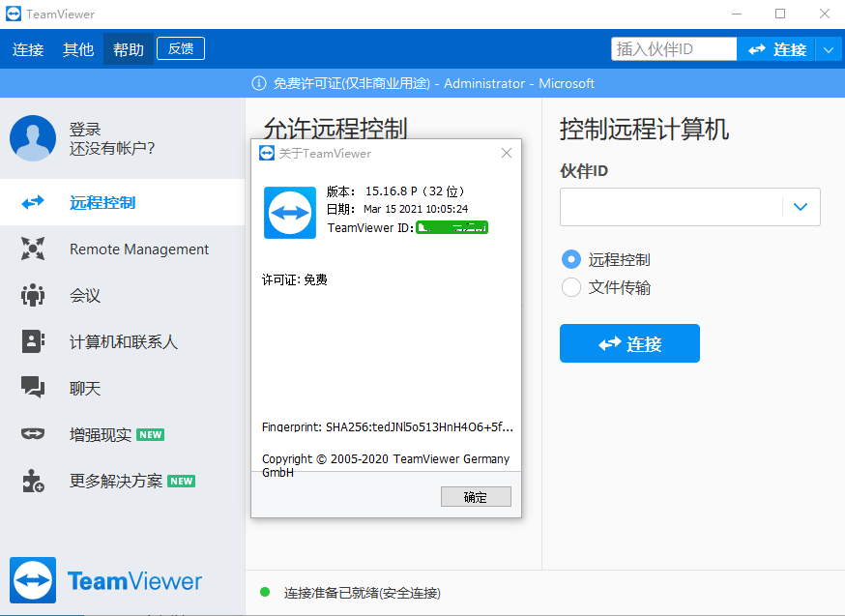Click the user avatar profile icon

(33, 138)
